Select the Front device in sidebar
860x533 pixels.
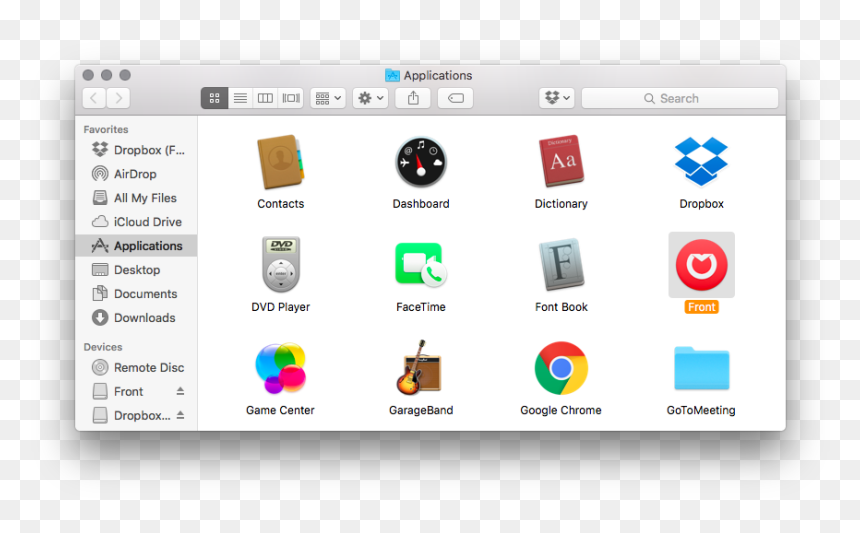point(128,392)
